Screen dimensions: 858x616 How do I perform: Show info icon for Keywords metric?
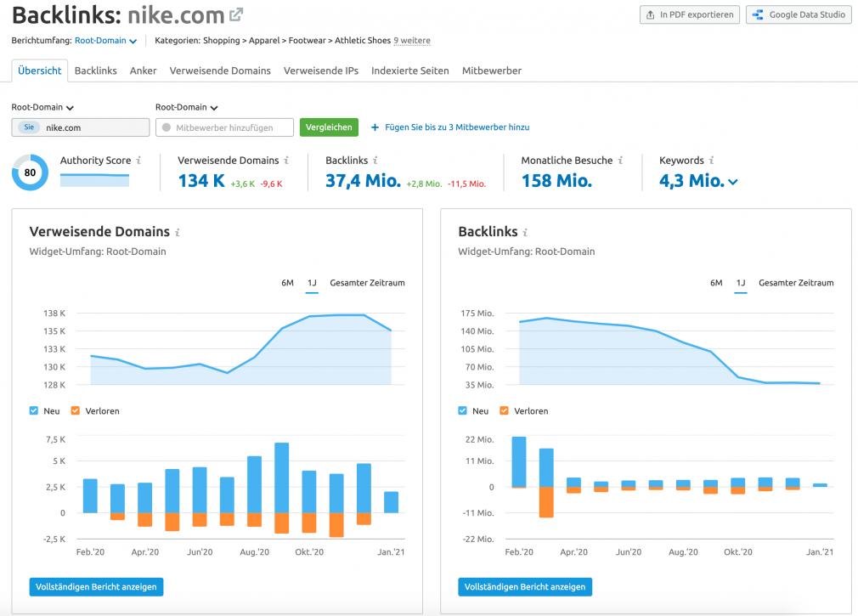pyautogui.click(x=711, y=161)
